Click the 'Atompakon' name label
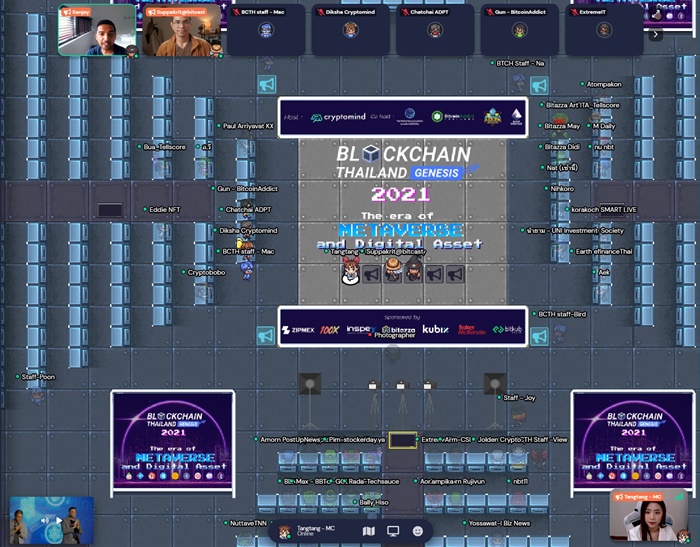Image resolution: width=700 pixels, height=547 pixels. [x=604, y=84]
